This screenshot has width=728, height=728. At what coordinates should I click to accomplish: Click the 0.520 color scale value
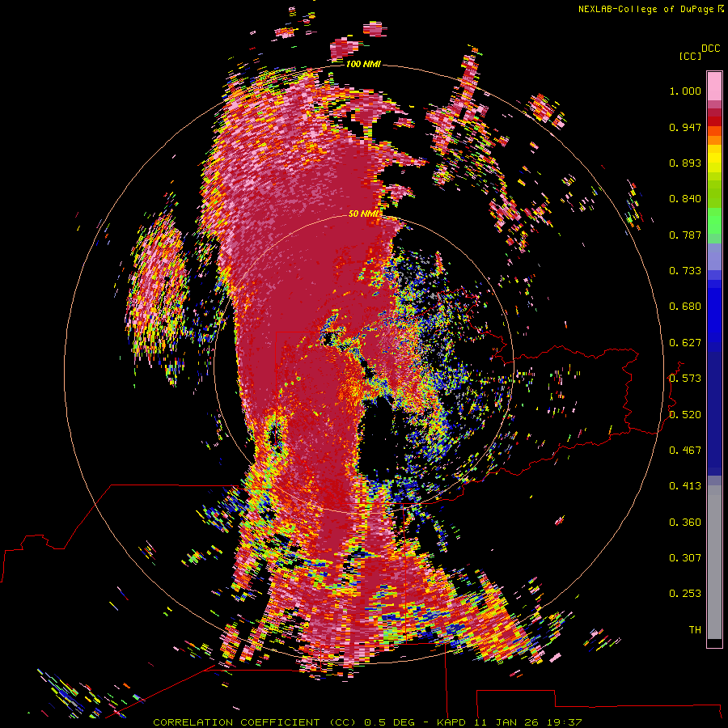click(x=685, y=415)
